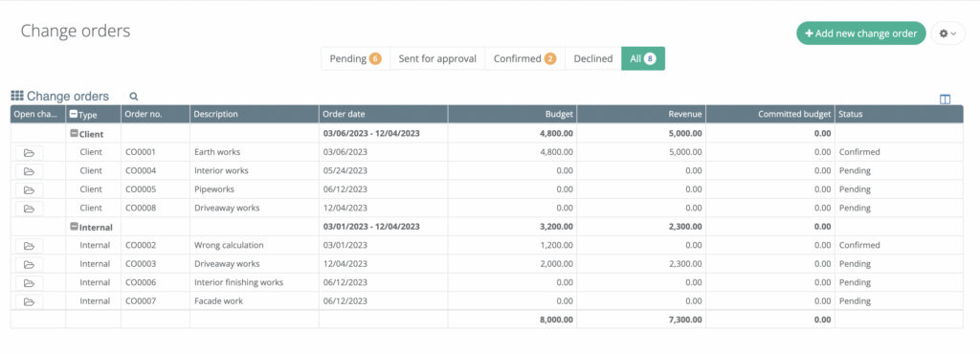Viewport: 980px width, 354px height.
Task: Sort by Budget column header
Action: [x=513, y=114]
